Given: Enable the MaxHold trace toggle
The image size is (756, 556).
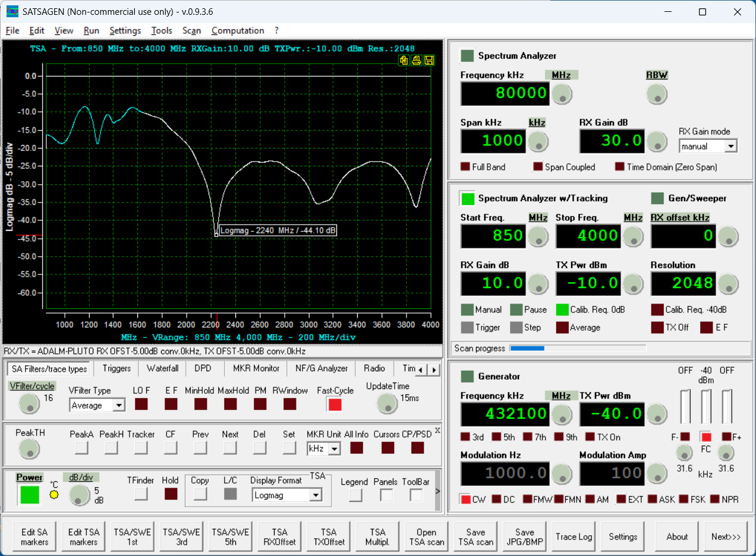Looking at the screenshot, I should (231, 404).
